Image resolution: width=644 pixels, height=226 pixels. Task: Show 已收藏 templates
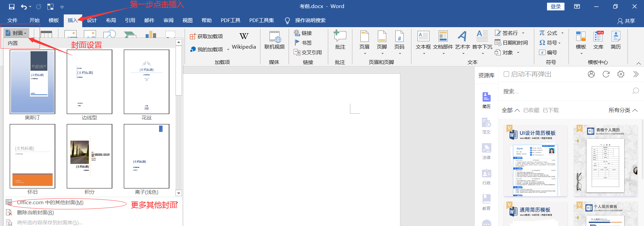click(x=531, y=110)
